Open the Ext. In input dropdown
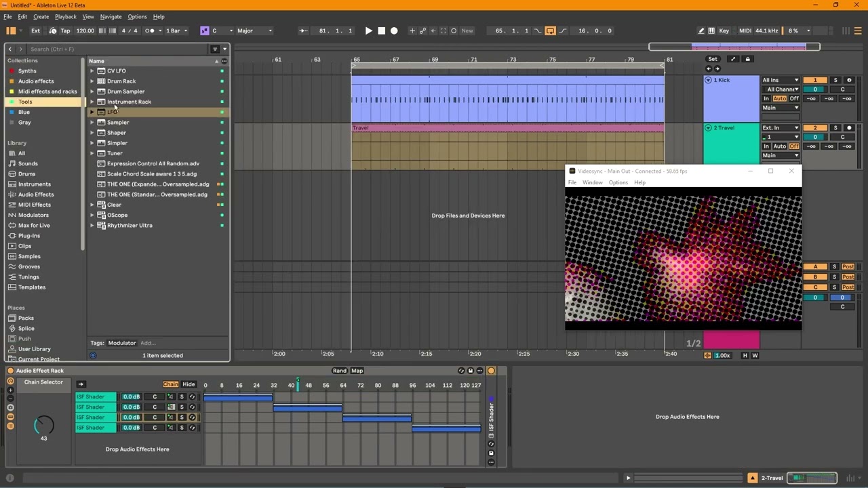This screenshot has height=488, width=868. pos(781,127)
